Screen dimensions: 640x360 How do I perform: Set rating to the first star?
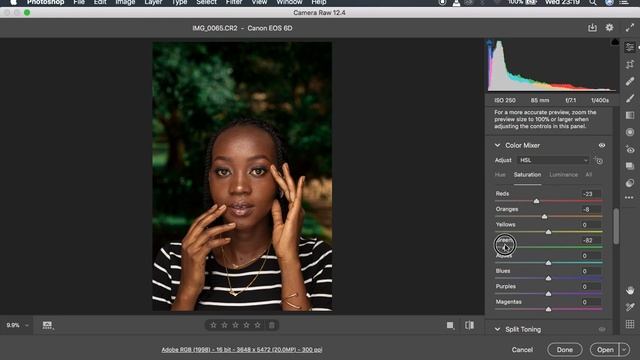click(213, 325)
